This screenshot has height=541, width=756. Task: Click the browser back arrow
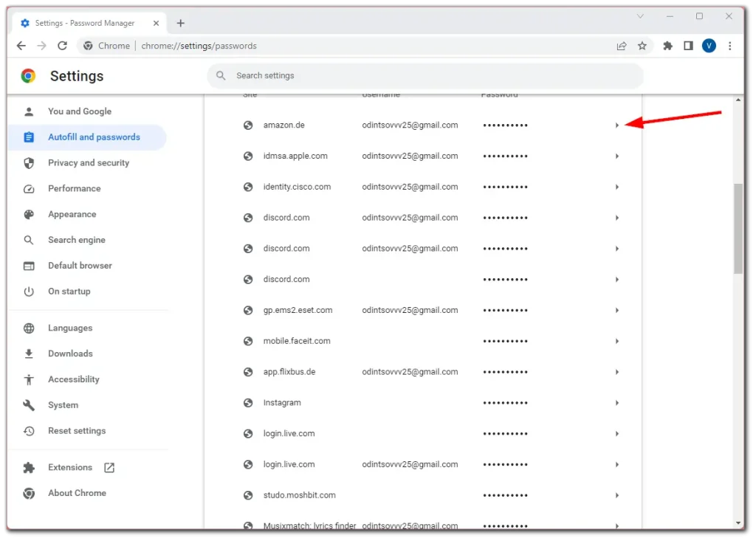21,46
